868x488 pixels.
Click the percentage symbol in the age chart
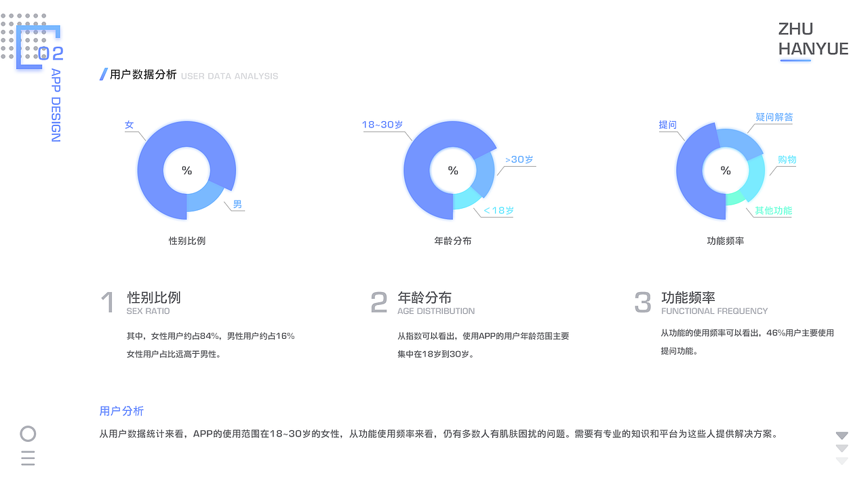click(x=452, y=170)
